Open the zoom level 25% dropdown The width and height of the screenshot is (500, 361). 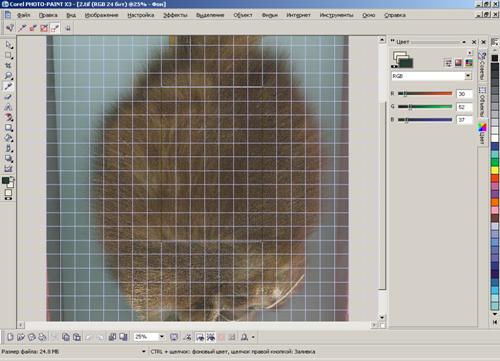[x=162, y=337]
